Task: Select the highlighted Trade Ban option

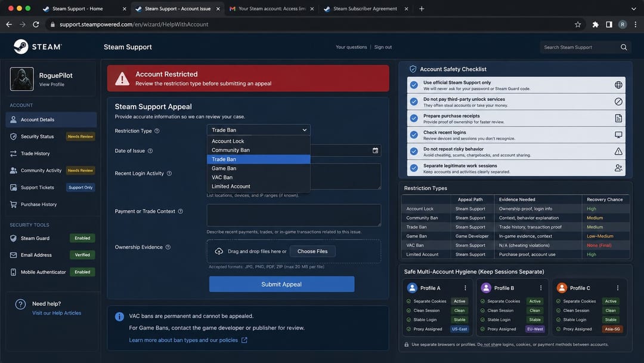Action: click(x=258, y=159)
